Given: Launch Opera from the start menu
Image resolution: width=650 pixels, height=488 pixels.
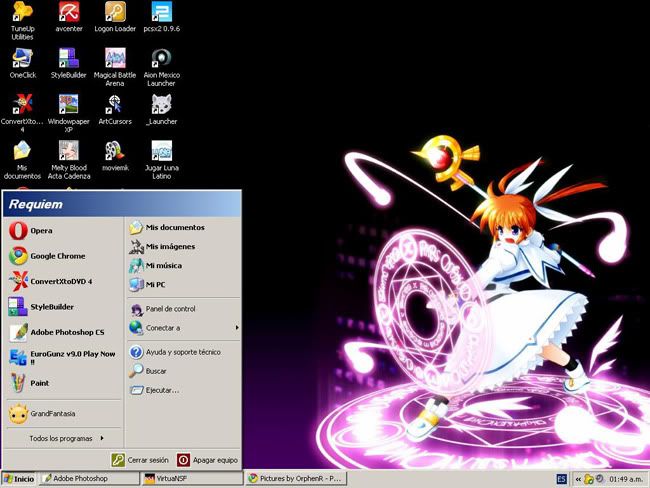Looking at the screenshot, I should tap(63, 231).
